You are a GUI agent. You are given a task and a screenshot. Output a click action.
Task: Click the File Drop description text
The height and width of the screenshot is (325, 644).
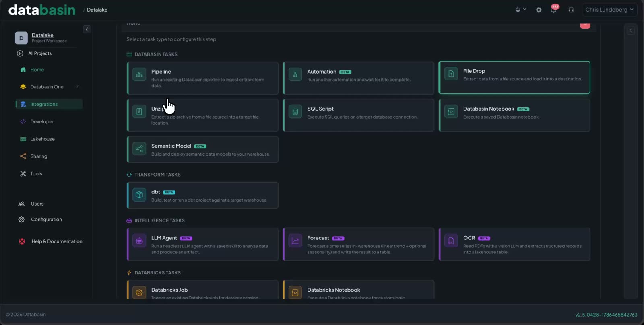[522, 79]
